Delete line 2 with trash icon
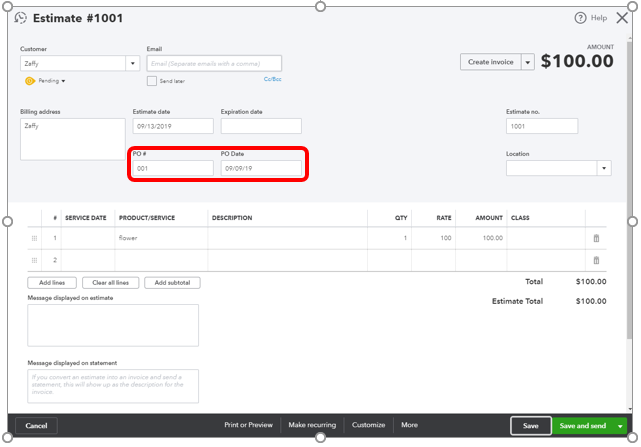This screenshot has width=641, height=447. (596, 260)
